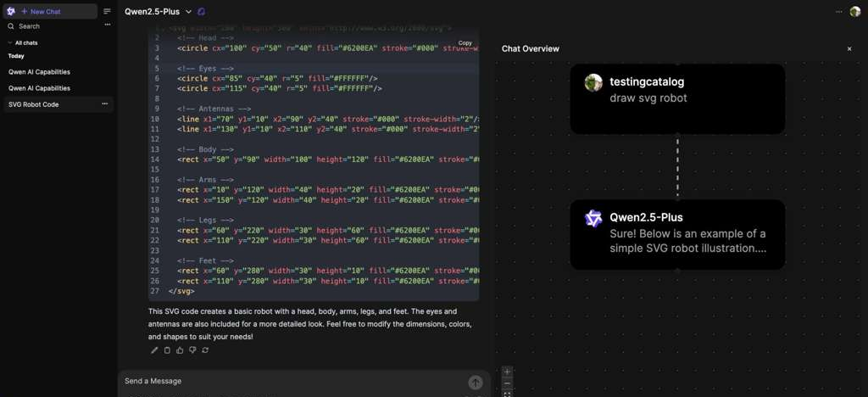The height and width of the screenshot is (397, 868).
Task: Click the '<!-- Antennas -->' comment line
Action: (x=214, y=109)
